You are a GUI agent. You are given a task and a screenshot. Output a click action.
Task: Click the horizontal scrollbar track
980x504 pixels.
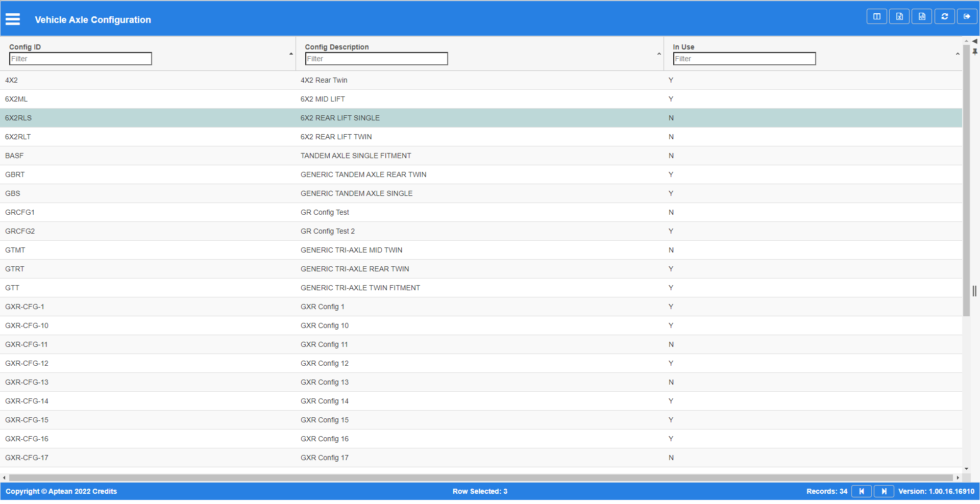click(x=481, y=478)
